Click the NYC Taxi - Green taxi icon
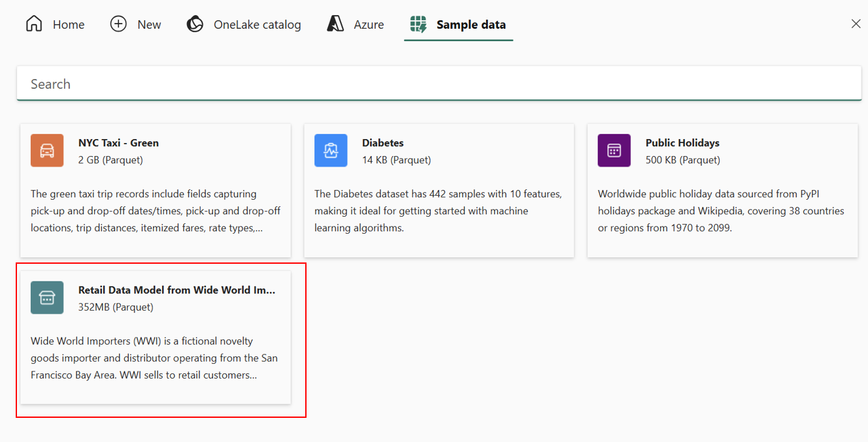The height and width of the screenshot is (442, 868). click(46, 150)
